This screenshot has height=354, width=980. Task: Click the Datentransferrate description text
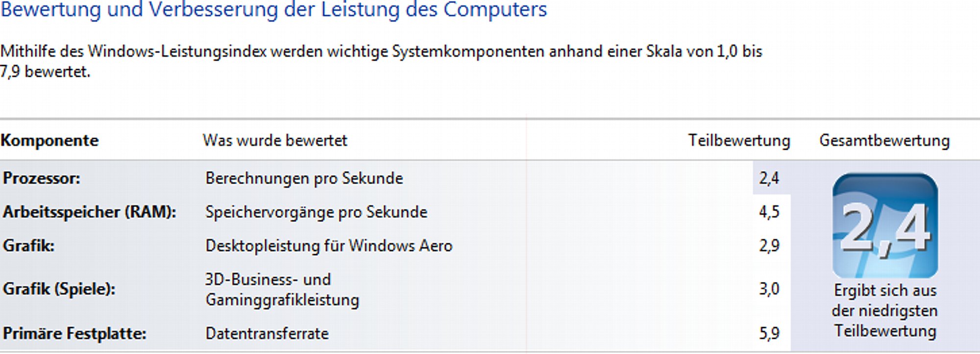click(x=267, y=333)
